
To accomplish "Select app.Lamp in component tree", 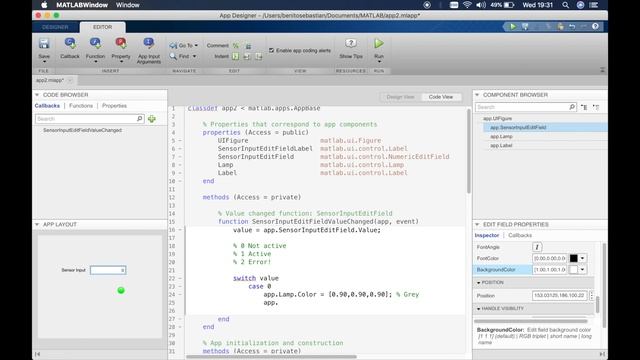I will click(x=501, y=136).
